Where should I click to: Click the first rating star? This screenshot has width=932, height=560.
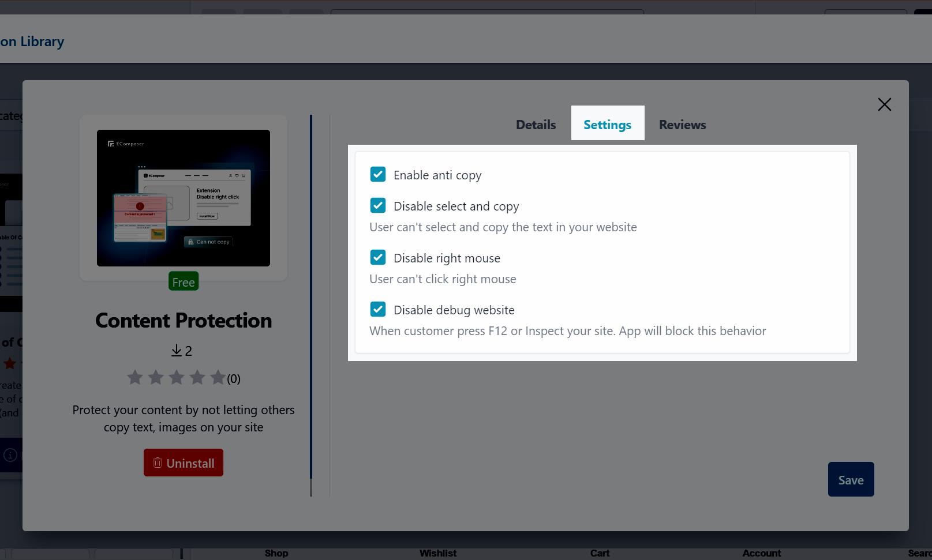point(135,378)
